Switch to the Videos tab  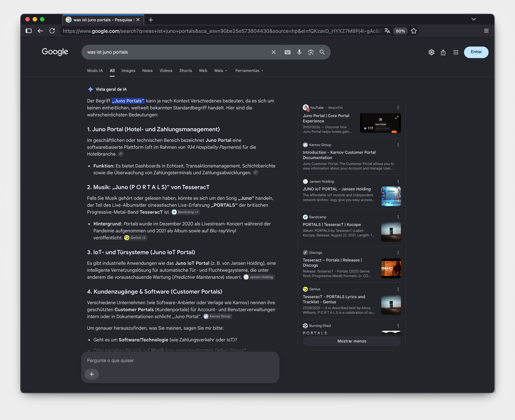[x=166, y=71]
